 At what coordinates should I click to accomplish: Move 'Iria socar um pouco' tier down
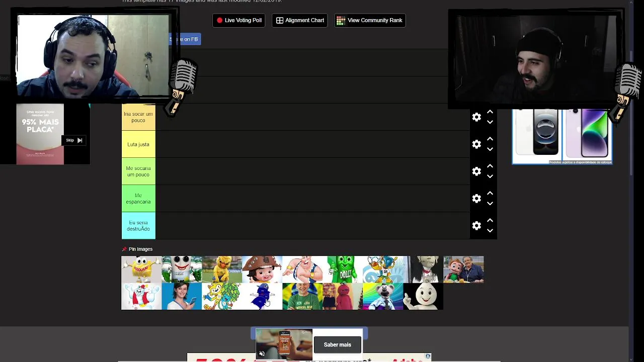(x=490, y=122)
